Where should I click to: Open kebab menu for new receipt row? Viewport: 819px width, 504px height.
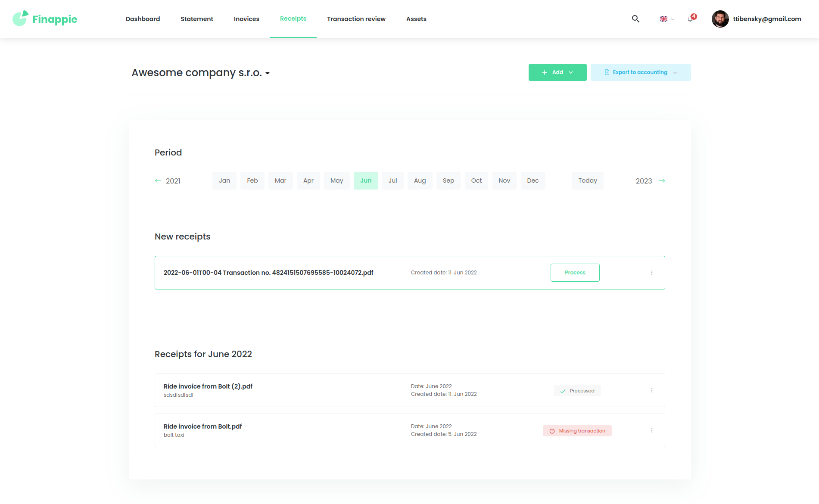(x=651, y=273)
